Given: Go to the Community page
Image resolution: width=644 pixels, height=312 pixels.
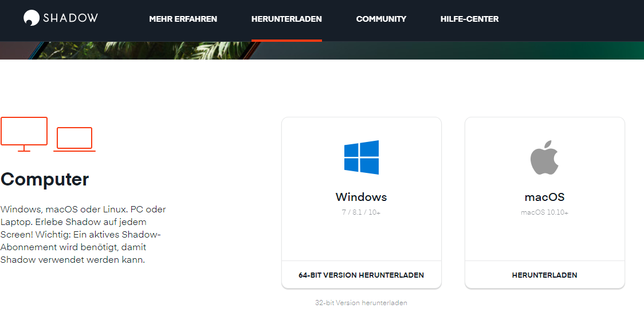Looking at the screenshot, I should [x=381, y=19].
